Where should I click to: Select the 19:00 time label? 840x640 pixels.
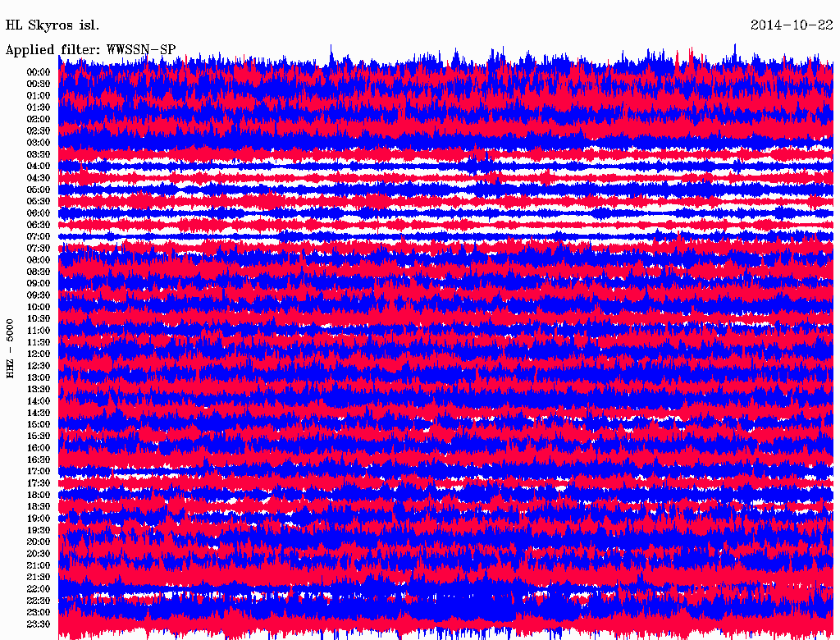[x=38, y=519]
